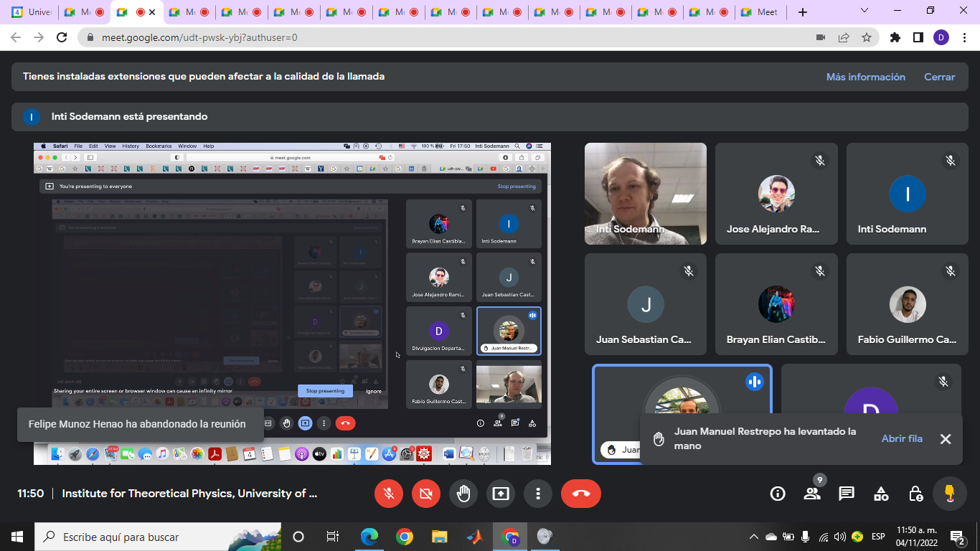Image resolution: width=980 pixels, height=551 pixels.
Task: Open the chat messages panel
Action: point(847,494)
